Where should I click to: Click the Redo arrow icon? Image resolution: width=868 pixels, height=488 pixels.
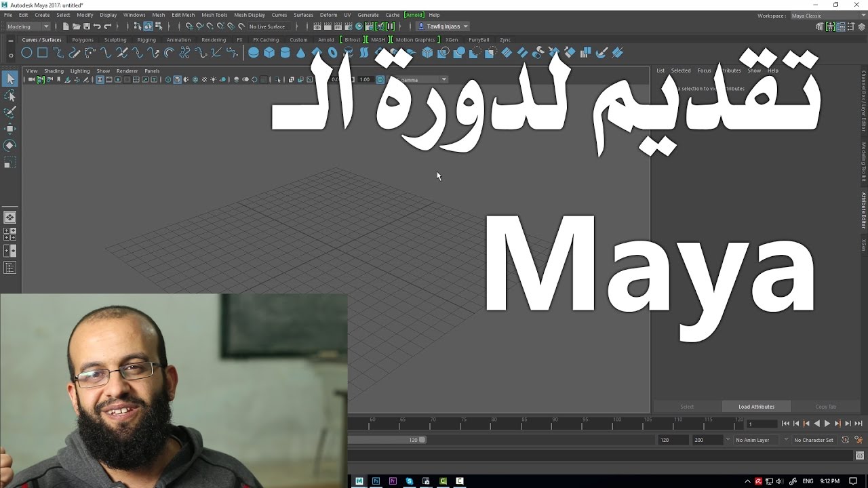(107, 26)
